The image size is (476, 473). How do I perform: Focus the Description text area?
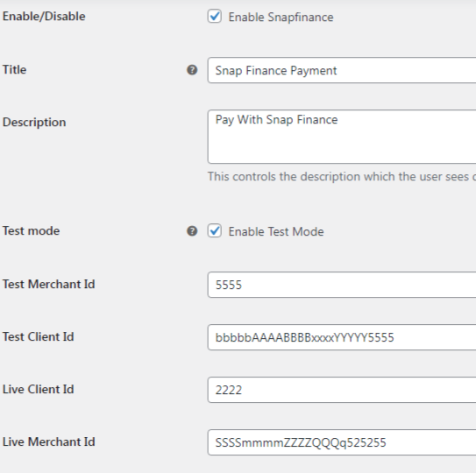[342, 137]
